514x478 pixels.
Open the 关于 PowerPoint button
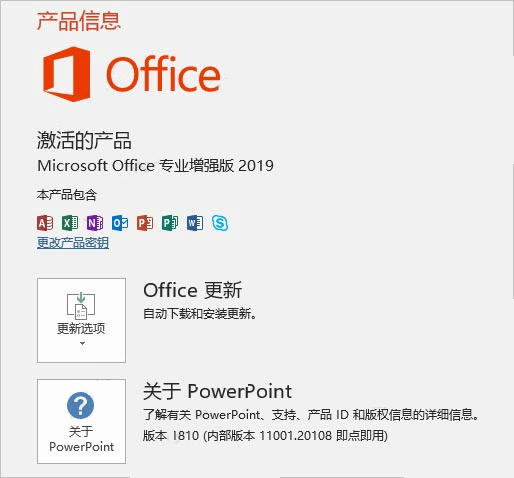[81, 421]
